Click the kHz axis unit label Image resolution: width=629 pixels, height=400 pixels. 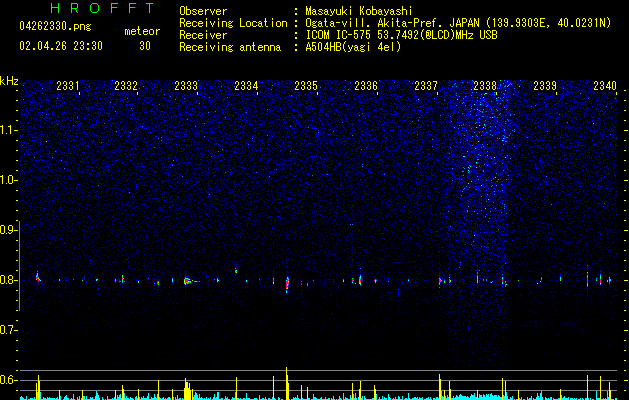9,81
